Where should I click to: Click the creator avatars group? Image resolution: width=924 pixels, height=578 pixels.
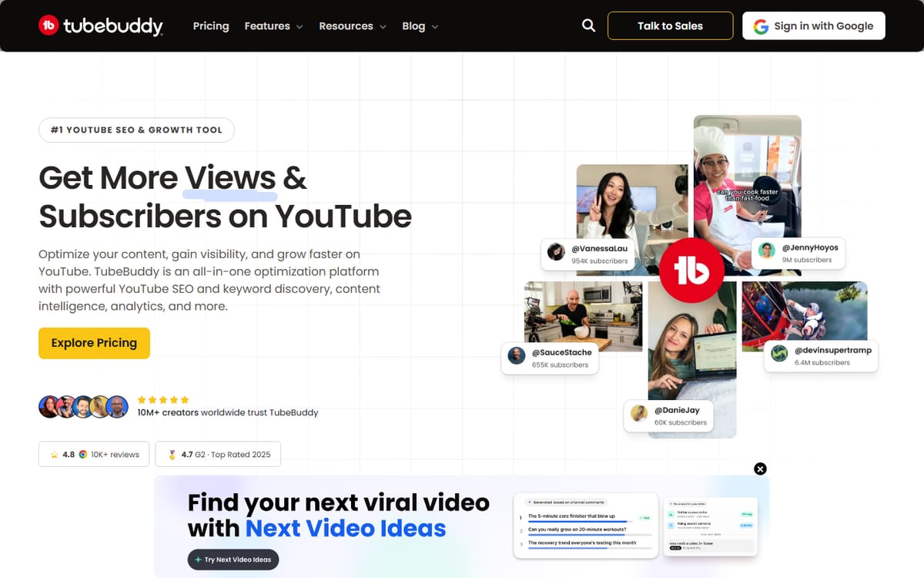pos(83,406)
